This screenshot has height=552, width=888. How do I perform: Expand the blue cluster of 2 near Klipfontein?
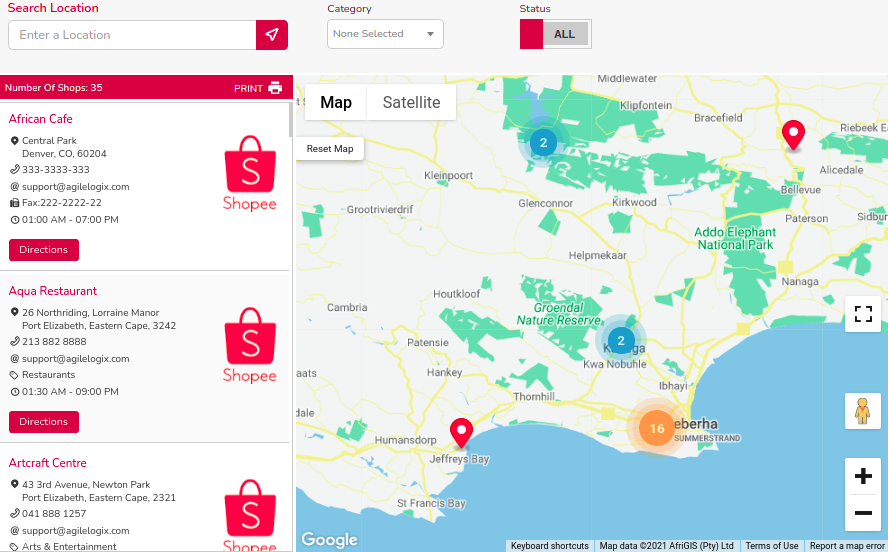point(543,142)
